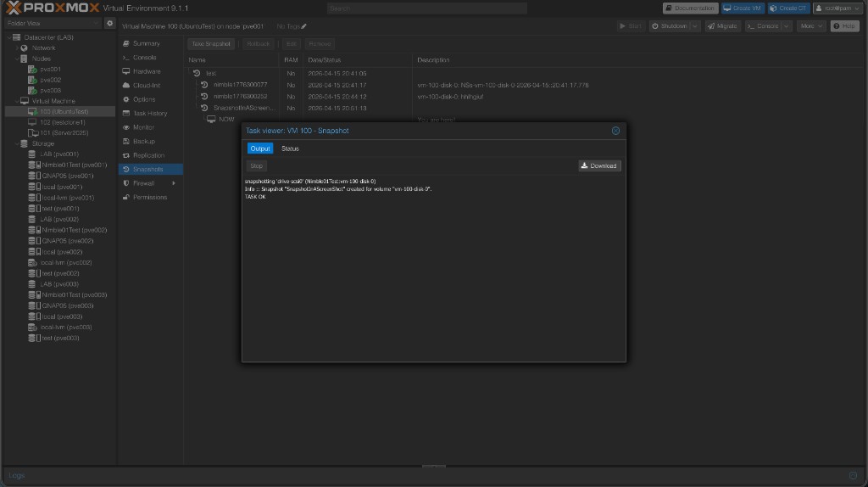
Task: Select the snapshot named nimble1776300077
Action: point(240,85)
